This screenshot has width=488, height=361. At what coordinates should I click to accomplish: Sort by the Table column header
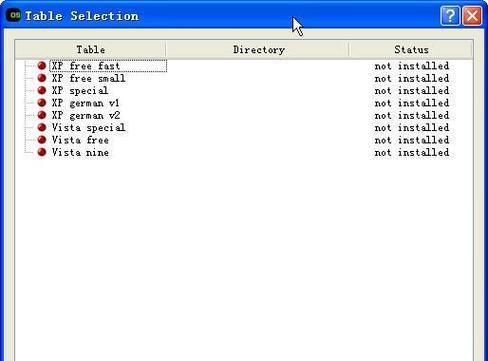point(91,50)
